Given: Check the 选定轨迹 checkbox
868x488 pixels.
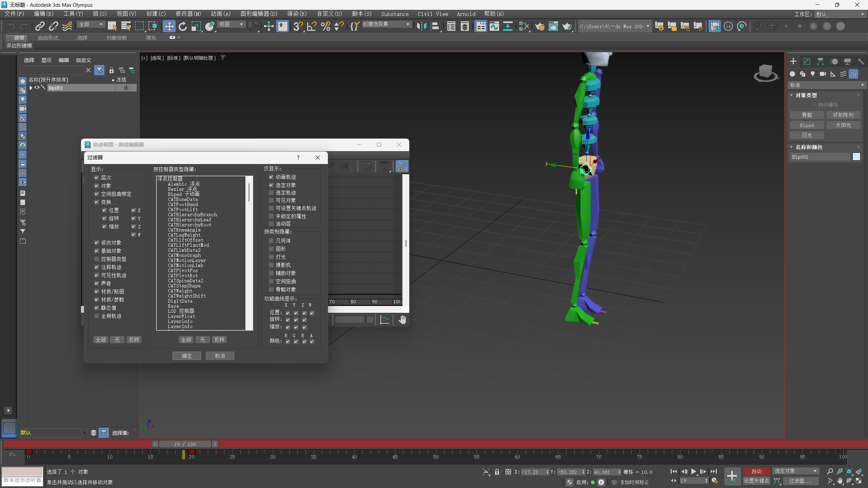Looking at the screenshot, I should [x=271, y=192].
